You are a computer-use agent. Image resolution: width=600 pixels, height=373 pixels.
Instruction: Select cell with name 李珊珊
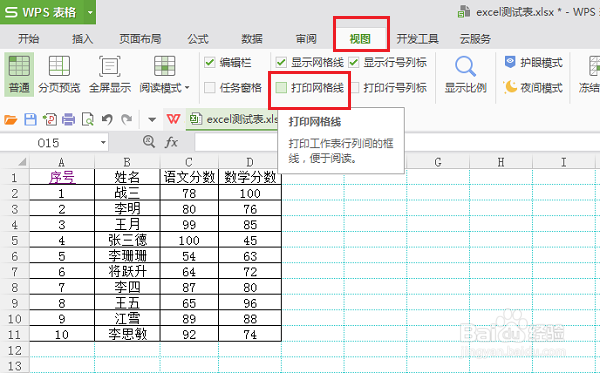pyautogui.click(x=127, y=256)
